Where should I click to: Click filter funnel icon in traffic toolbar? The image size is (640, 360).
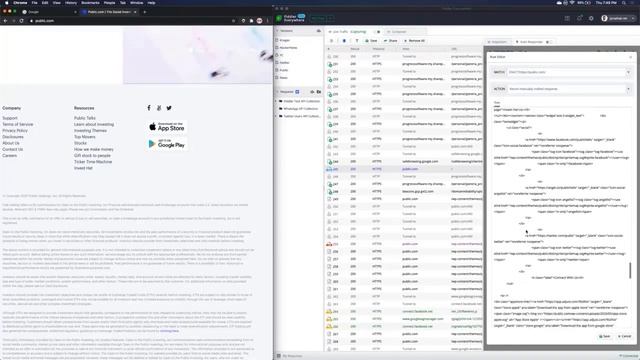pyautogui.click(x=357, y=41)
